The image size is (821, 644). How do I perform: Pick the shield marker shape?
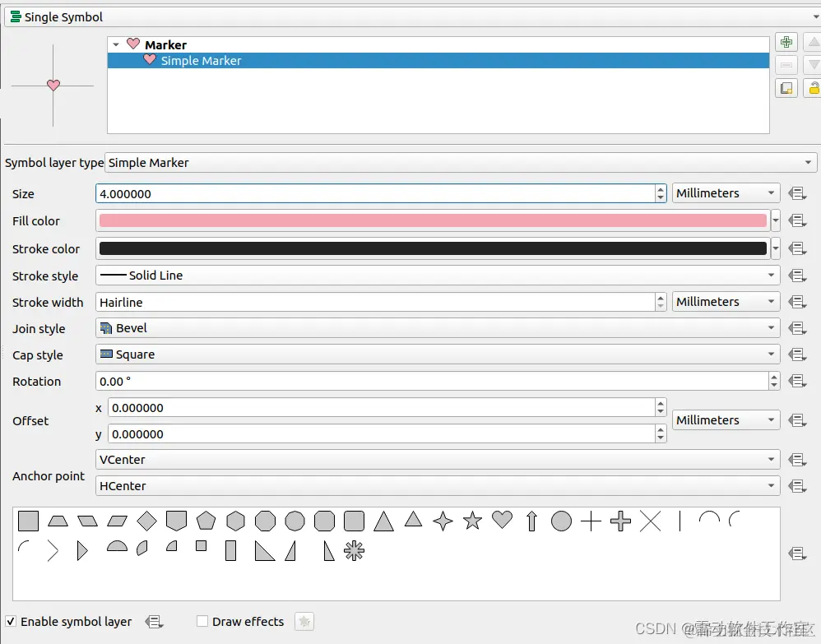176,521
